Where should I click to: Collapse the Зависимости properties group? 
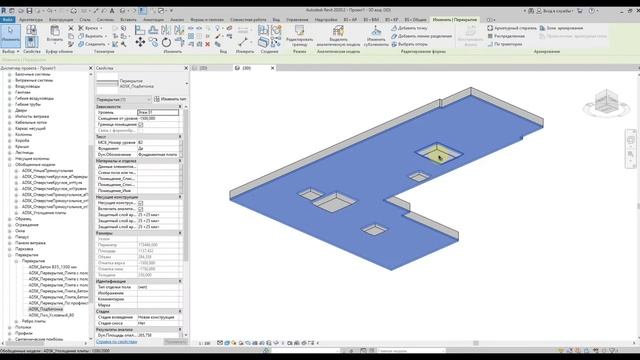pyautogui.click(x=180, y=107)
